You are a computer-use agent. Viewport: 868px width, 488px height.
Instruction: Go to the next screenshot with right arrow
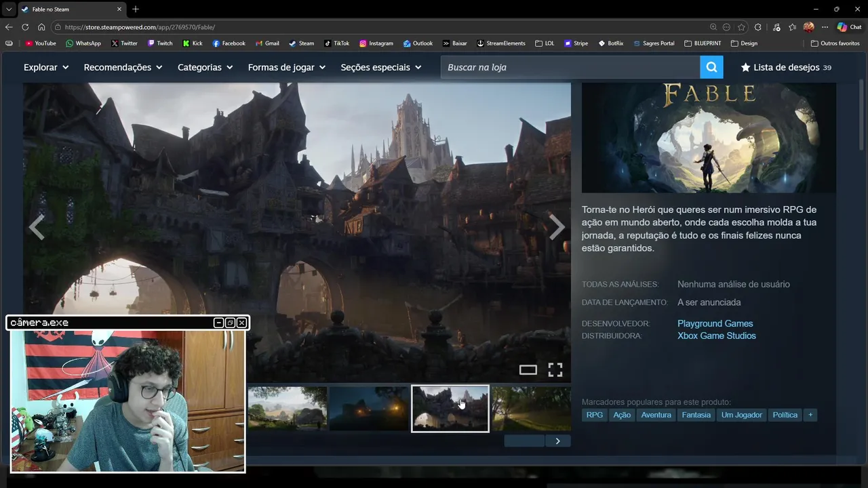pyautogui.click(x=556, y=228)
